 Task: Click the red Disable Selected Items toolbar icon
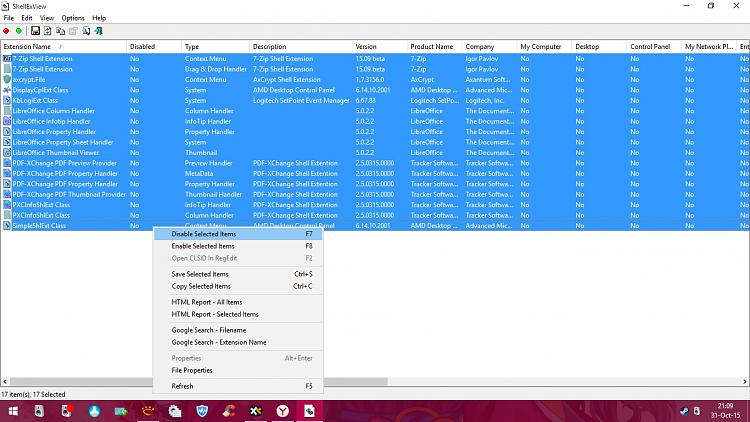(x=6, y=31)
